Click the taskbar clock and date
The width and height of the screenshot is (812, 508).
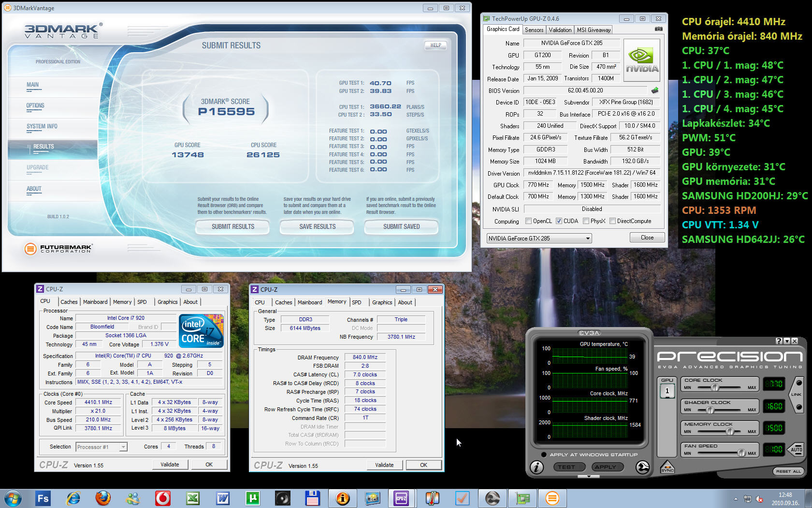coord(785,499)
